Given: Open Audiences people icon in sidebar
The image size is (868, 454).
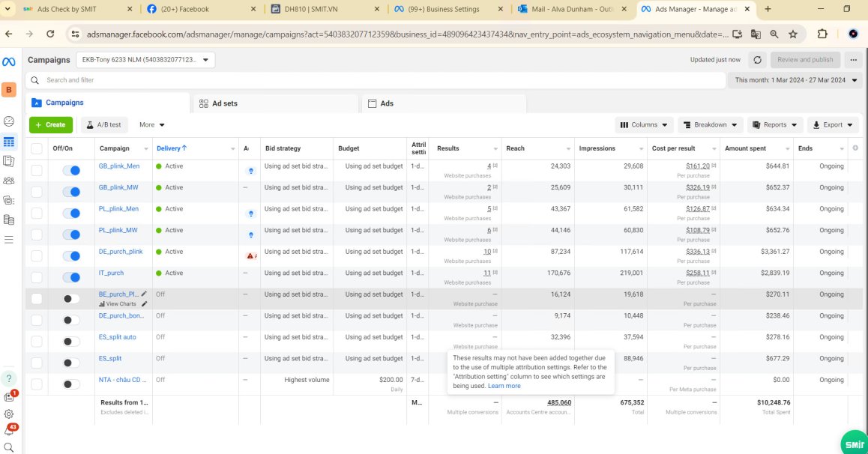Looking at the screenshot, I should click(9, 181).
